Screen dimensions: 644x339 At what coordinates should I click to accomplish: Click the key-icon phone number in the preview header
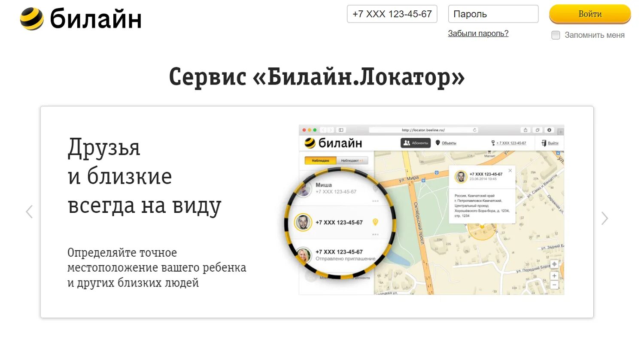(x=509, y=143)
